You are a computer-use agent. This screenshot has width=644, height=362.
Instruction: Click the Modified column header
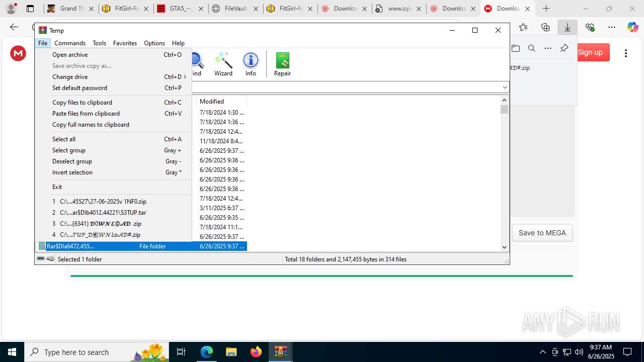[221, 102]
